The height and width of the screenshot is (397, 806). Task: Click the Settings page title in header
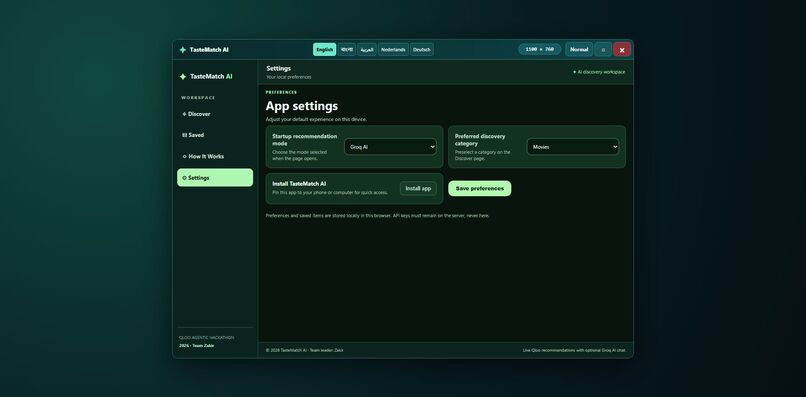coord(279,68)
